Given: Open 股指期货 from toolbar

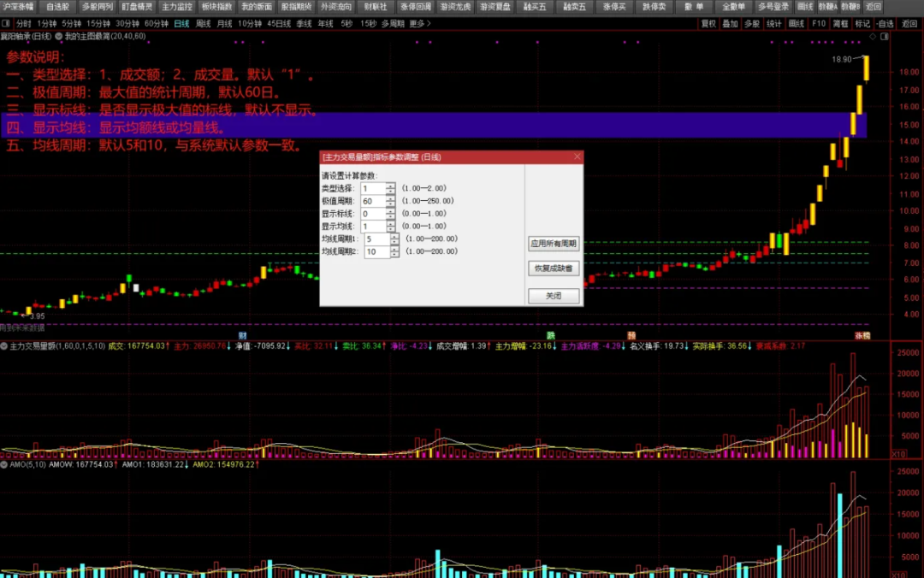Looking at the screenshot, I should pyautogui.click(x=296, y=7).
